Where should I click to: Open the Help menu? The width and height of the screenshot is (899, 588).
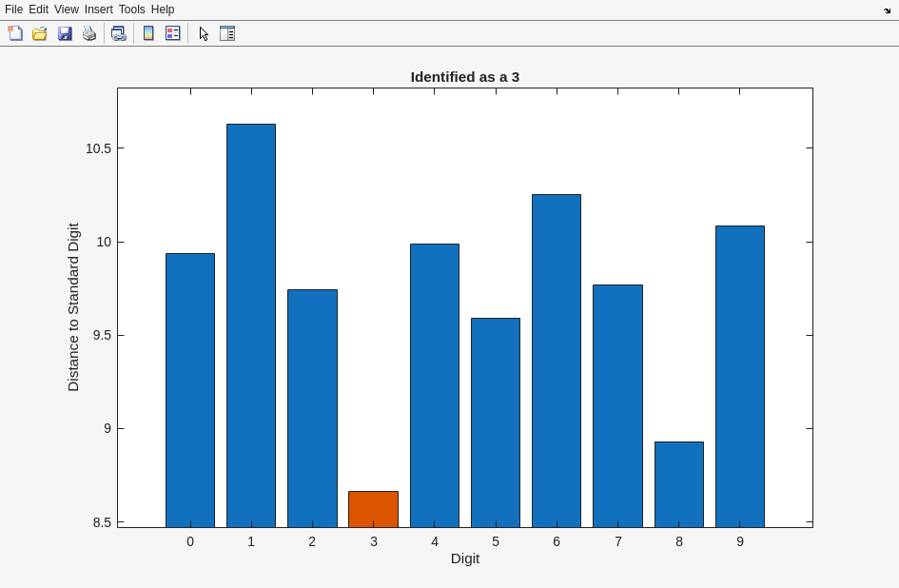click(163, 10)
